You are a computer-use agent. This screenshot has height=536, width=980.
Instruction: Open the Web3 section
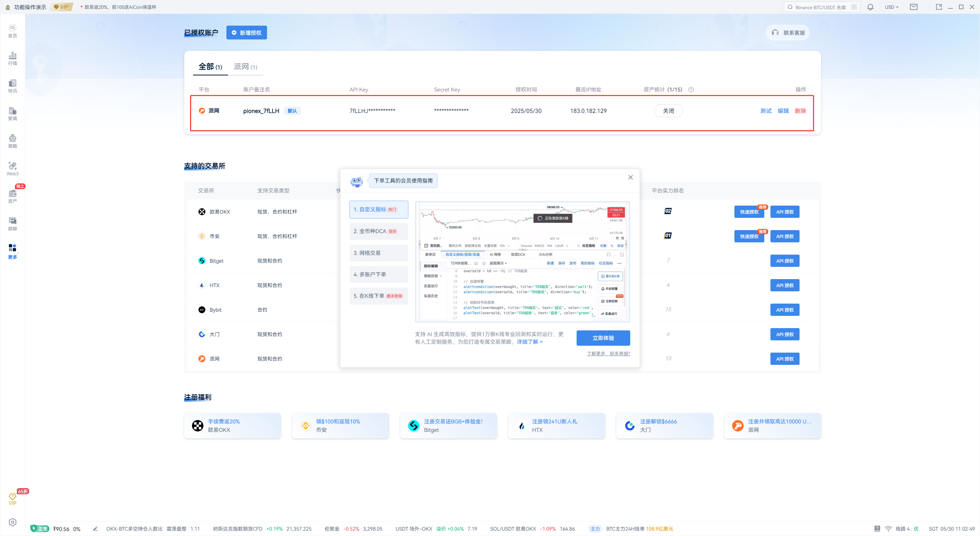12,168
